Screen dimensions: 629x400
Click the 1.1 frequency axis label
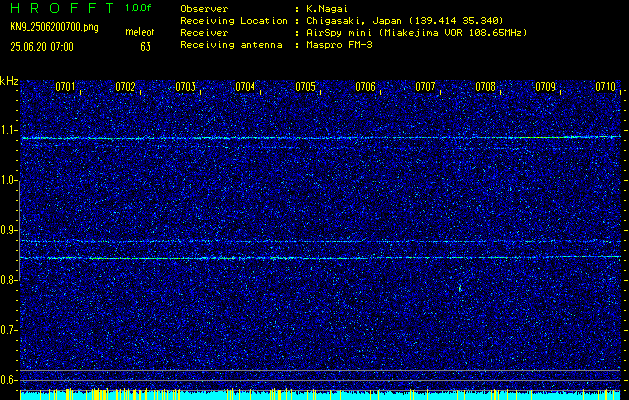8,130
